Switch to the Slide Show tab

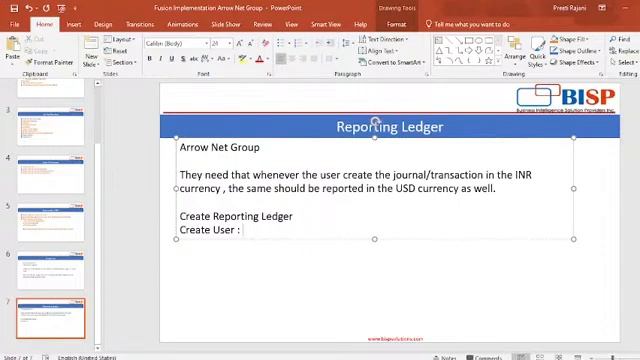(x=226, y=24)
